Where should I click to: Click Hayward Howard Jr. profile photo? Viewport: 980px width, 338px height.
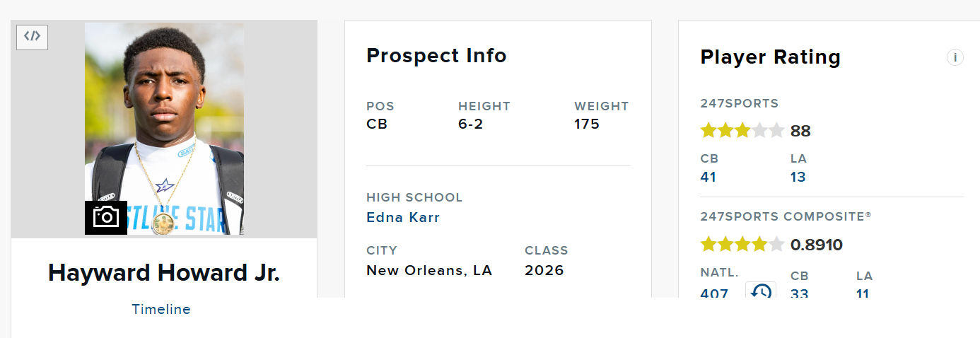(164, 129)
